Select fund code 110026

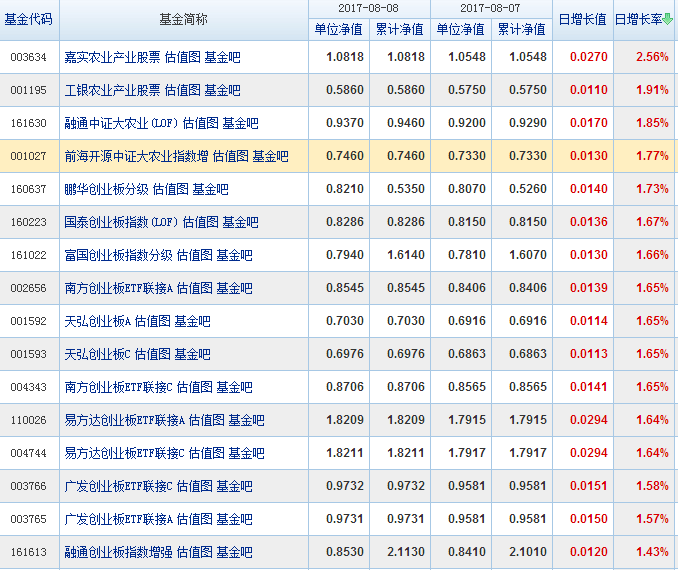(29, 420)
